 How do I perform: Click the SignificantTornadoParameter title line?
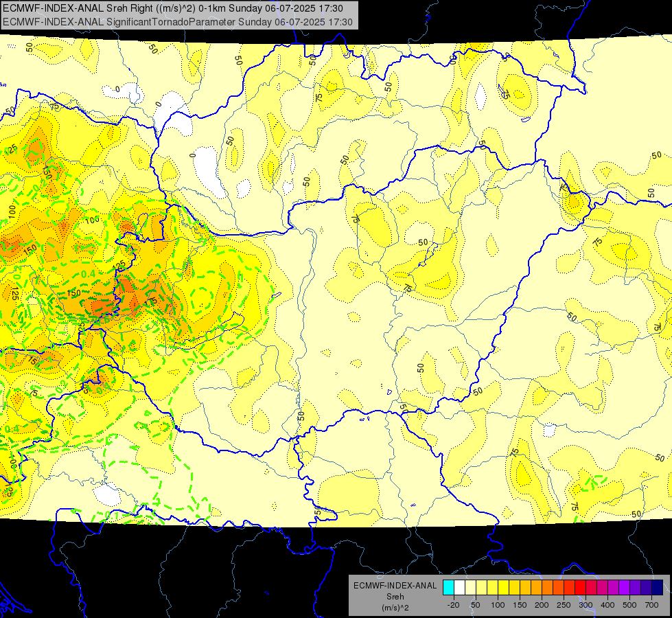tap(177, 22)
